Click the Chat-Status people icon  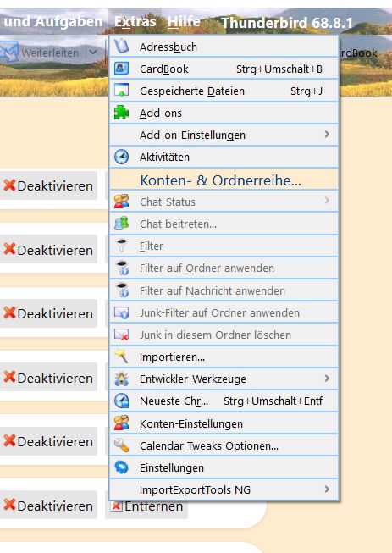coord(121,202)
